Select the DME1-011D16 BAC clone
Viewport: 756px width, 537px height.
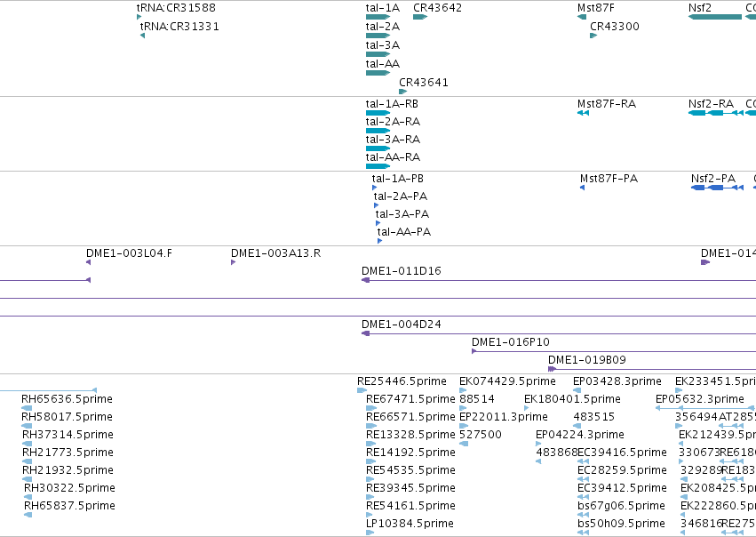(559, 280)
